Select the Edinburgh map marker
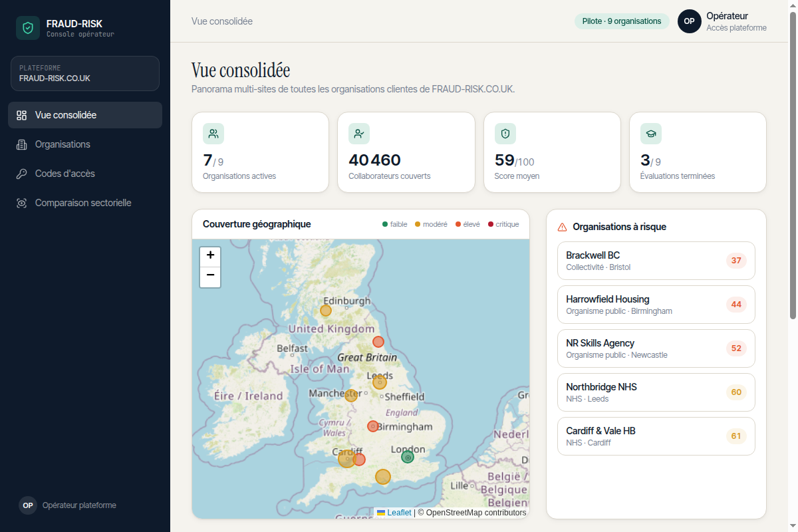Viewport: 798px width, 532px height. [326, 311]
